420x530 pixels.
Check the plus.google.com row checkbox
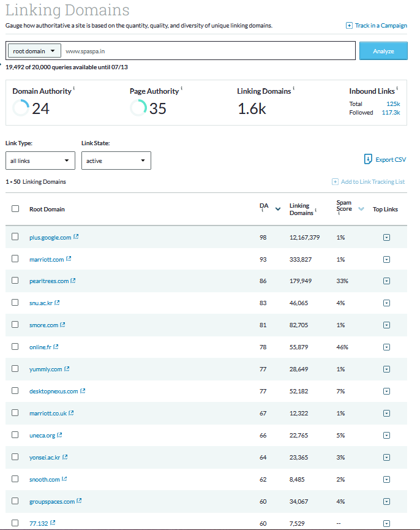[x=15, y=237]
